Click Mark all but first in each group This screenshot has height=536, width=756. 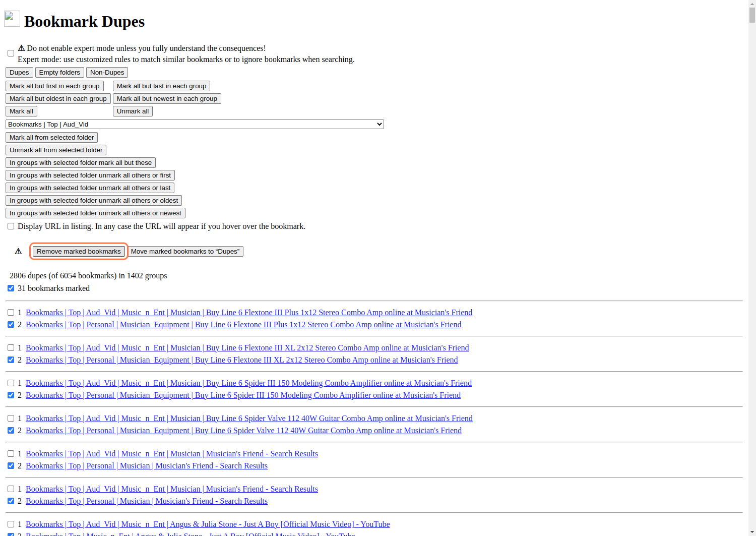tap(54, 86)
